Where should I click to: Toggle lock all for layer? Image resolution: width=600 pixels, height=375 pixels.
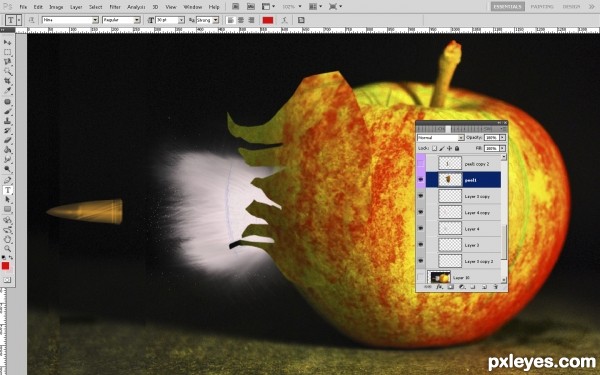pyautogui.click(x=457, y=148)
